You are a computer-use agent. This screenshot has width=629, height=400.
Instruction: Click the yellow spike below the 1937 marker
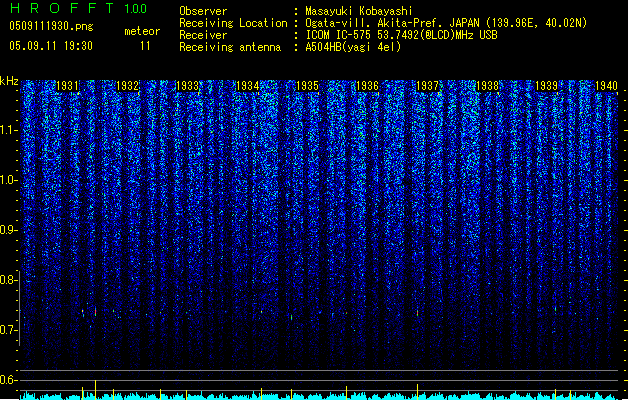pos(418,391)
